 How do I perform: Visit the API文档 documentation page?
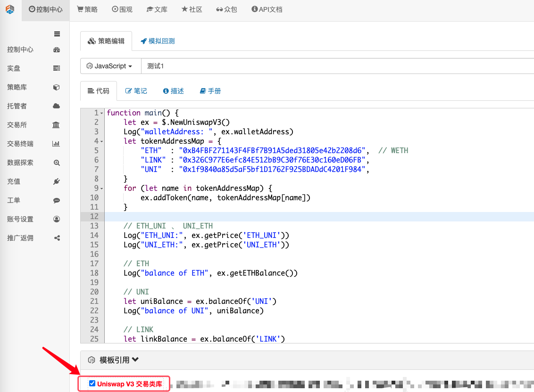click(x=267, y=9)
